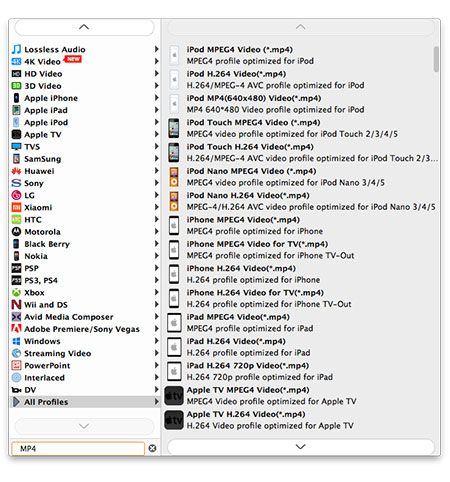Click the Huawei logo icon
450x482 pixels.
click(x=16, y=171)
